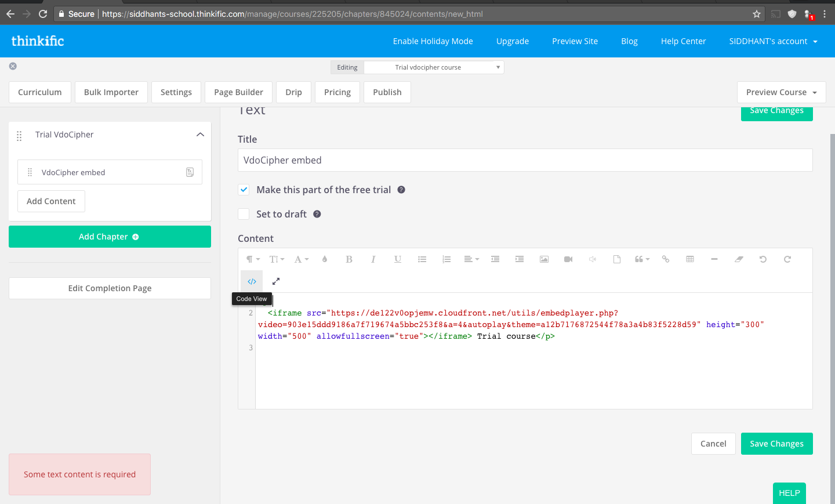Click the undo icon in editor
The width and height of the screenshot is (835, 504).
(763, 259)
